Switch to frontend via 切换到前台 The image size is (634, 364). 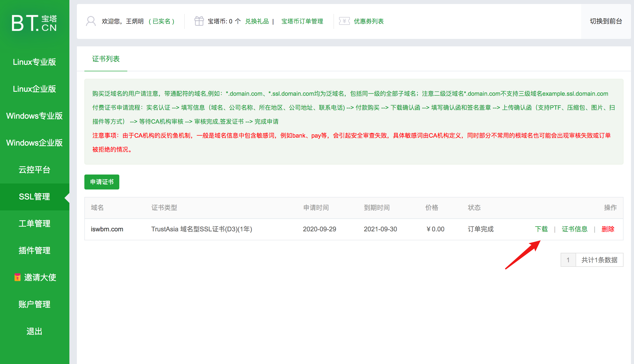click(x=606, y=21)
